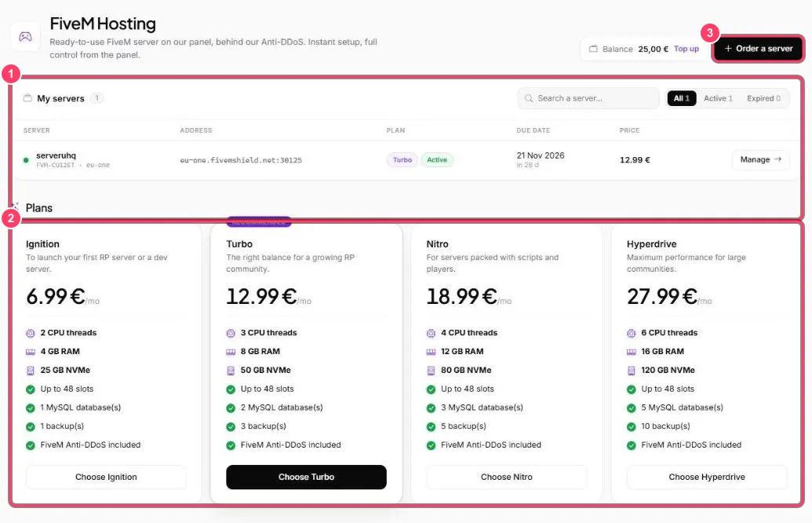This screenshot has width=812, height=523.
Task: Click the magnifier icon in server search
Action: pyautogui.click(x=529, y=98)
